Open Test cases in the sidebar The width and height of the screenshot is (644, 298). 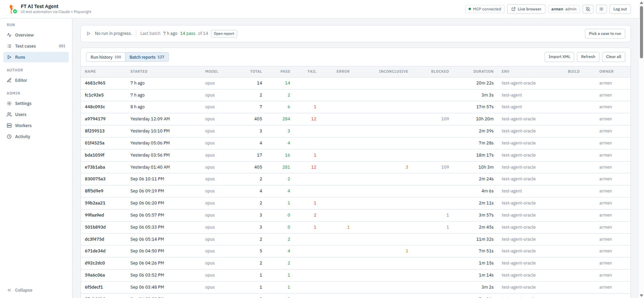(36, 46)
